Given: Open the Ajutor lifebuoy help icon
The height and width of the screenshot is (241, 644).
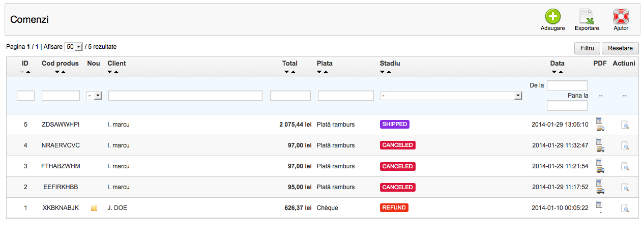Looking at the screenshot, I should pos(621,16).
